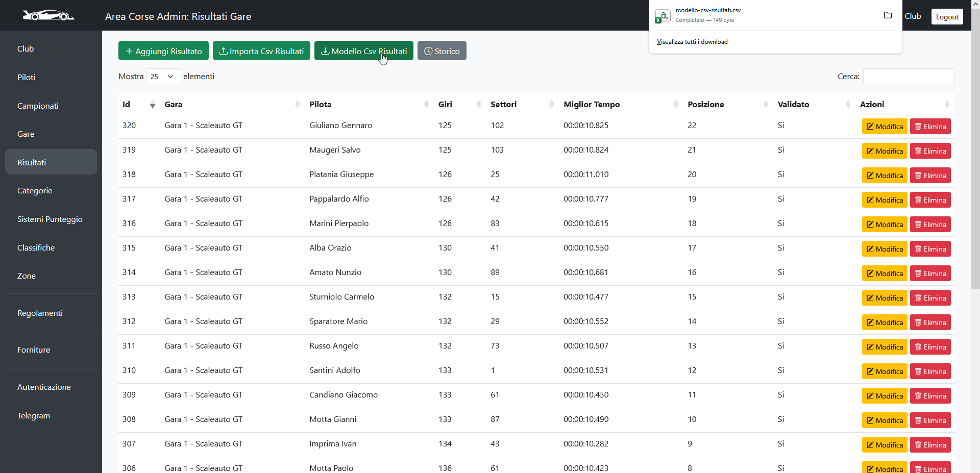
Task: Open folder icon in download popup
Action: click(x=888, y=15)
